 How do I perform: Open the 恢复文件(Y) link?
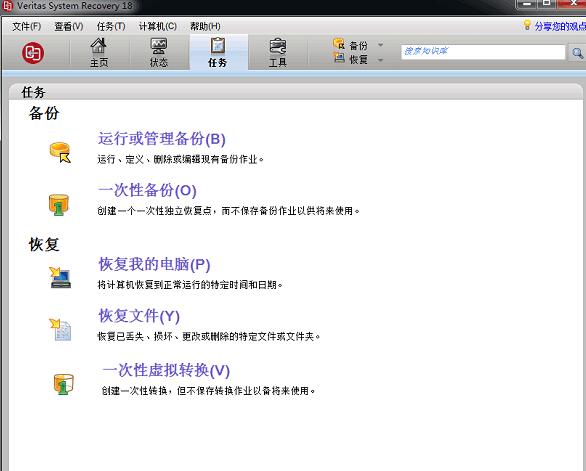139,316
